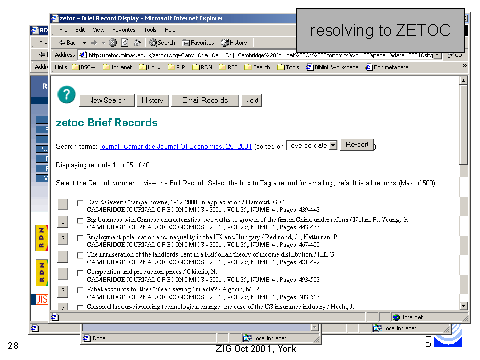Open the History toolbar button in the browser

(235, 43)
